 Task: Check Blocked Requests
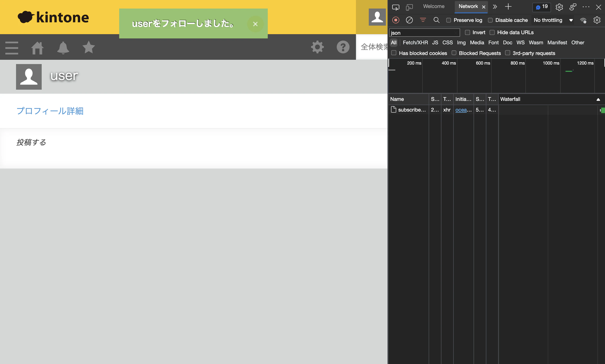[454, 53]
